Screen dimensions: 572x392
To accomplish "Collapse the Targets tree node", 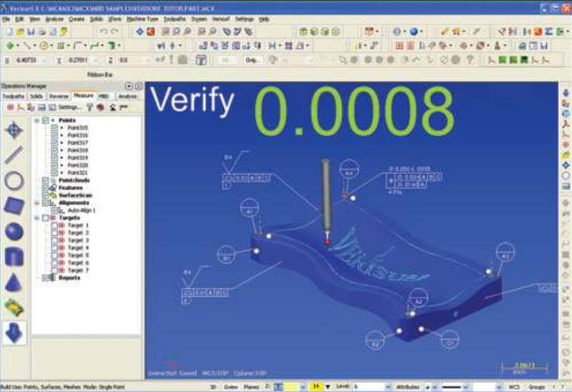I will (37, 218).
